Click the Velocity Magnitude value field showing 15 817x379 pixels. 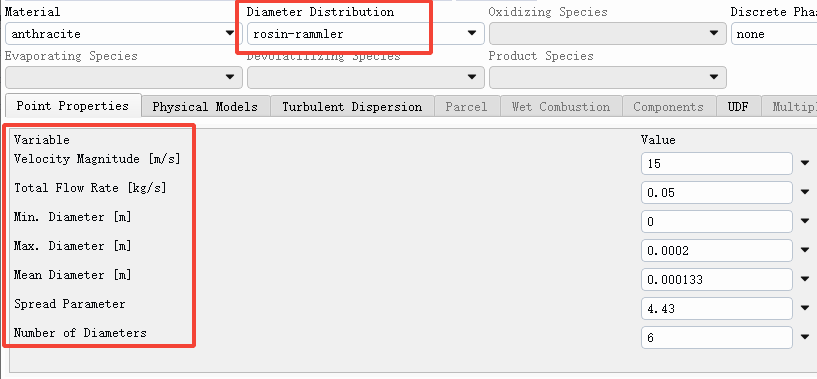pyautogui.click(x=717, y=164)
